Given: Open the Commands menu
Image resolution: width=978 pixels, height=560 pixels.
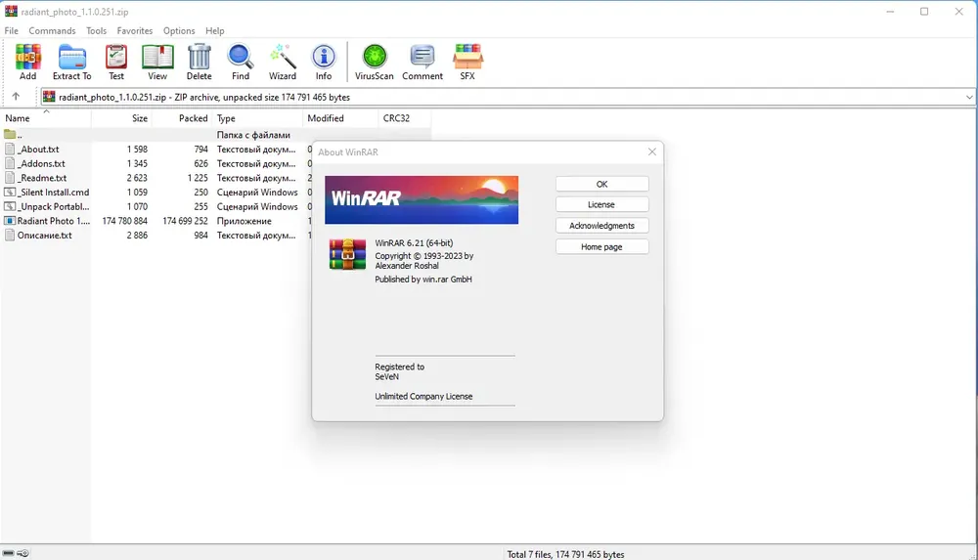Looking at the screenshot, I should tap(52, 30).
